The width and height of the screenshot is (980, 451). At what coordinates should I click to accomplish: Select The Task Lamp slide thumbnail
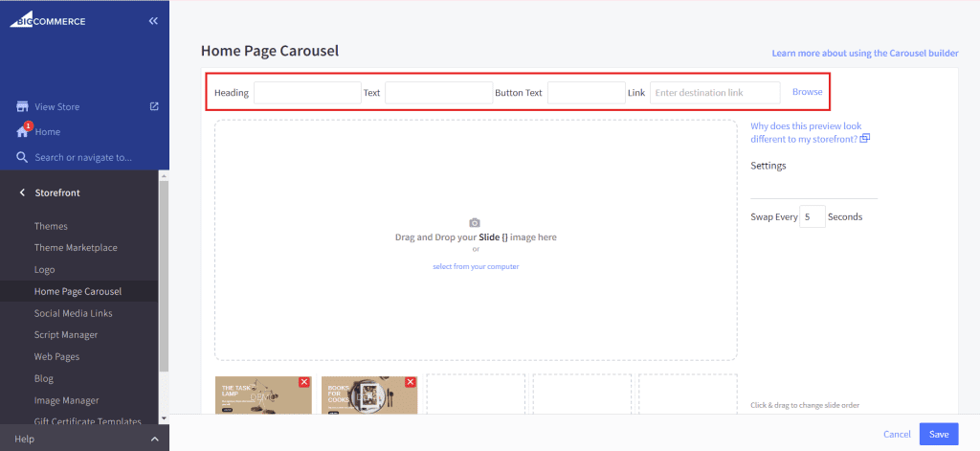click(x=263, y=395)
